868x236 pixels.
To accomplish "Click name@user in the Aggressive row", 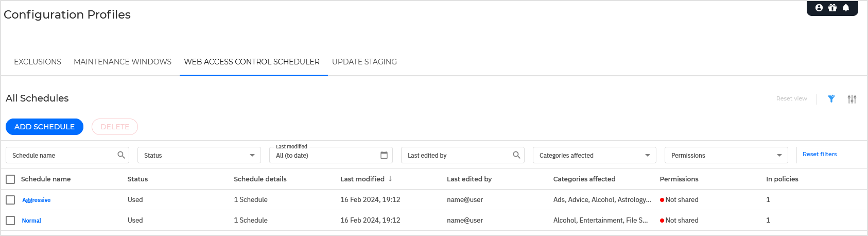I will pyautogui.click(x=465, y=199).
